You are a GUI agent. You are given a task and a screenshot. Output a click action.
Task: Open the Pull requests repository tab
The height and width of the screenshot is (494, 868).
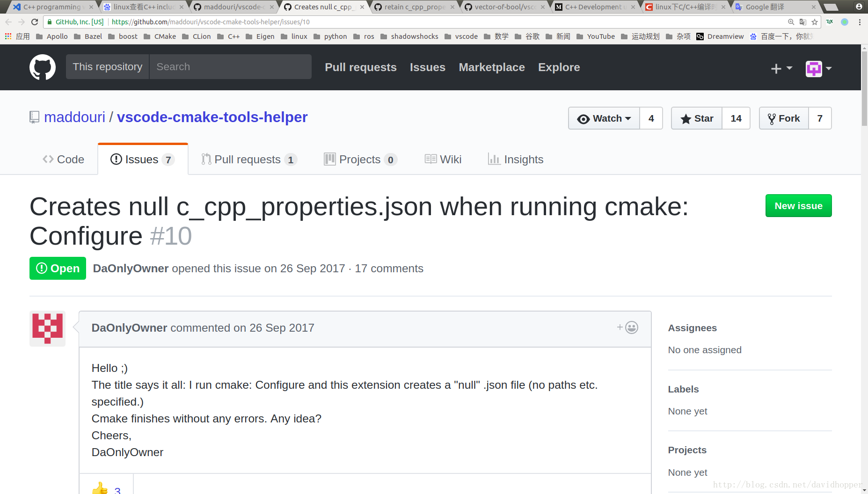click(249, 160)
